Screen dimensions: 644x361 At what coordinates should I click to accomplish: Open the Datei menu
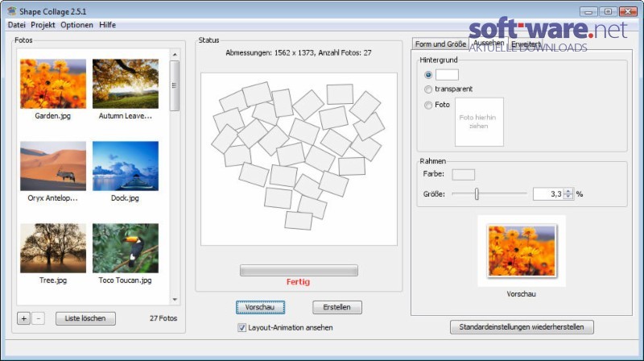pyautogui.click(x=16, y=25)
